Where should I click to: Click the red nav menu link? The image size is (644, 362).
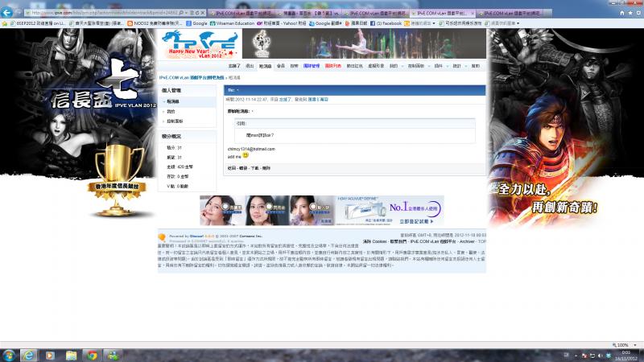(332, 66)
